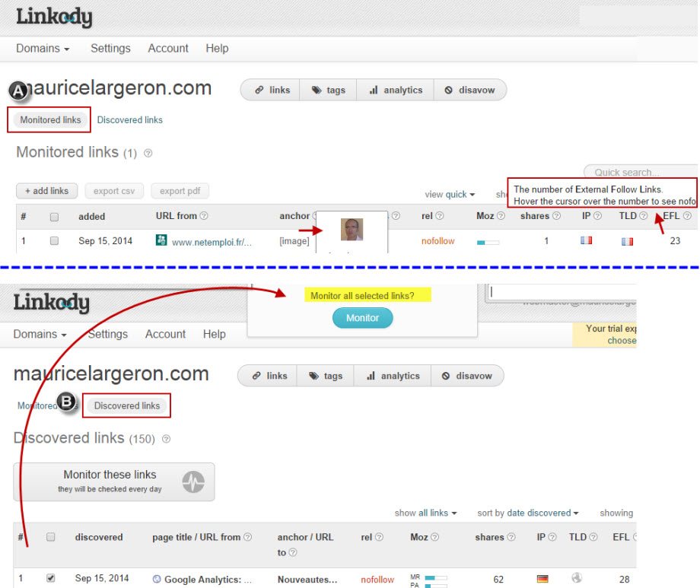Open Account in the Discovered links view menu

click(x=166, y=334)
